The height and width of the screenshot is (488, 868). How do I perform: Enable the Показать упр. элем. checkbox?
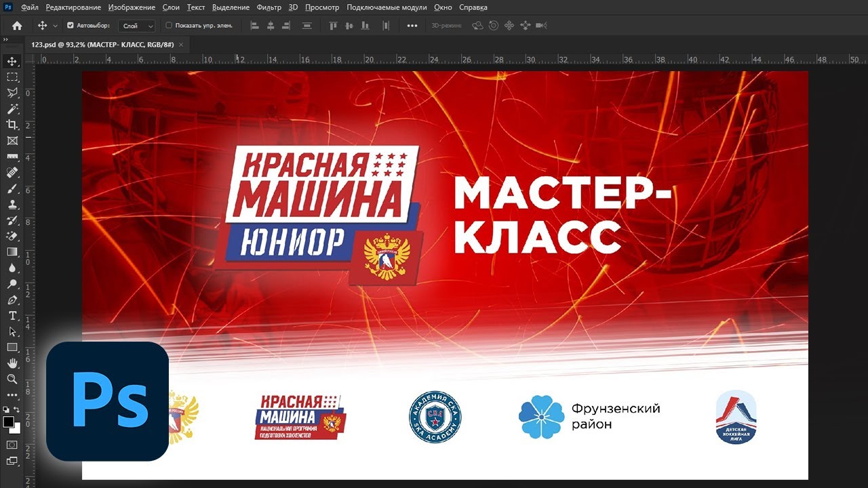tap(169, 26)
